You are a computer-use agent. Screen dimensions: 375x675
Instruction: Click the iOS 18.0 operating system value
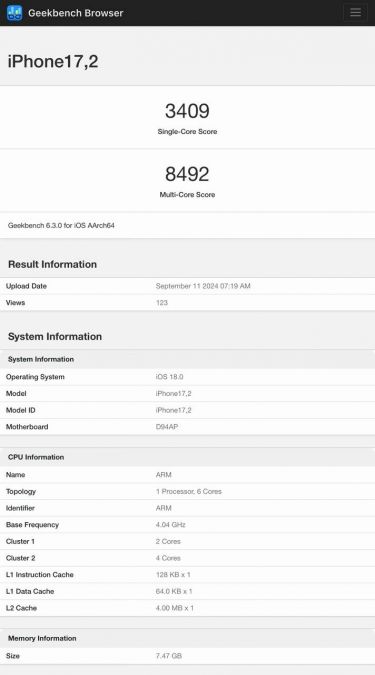169,377
